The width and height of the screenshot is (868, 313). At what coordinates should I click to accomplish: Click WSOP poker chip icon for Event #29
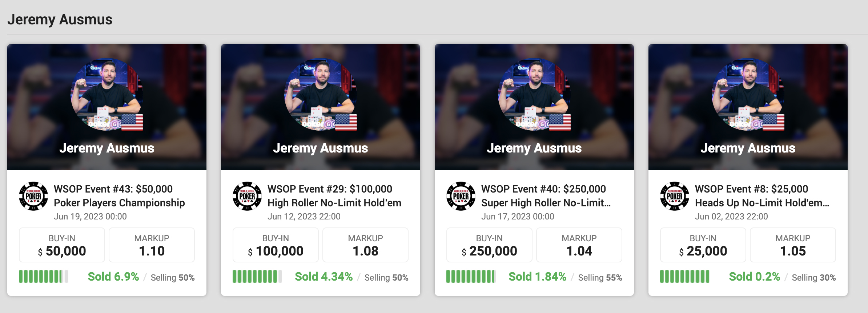coord(247,196)
